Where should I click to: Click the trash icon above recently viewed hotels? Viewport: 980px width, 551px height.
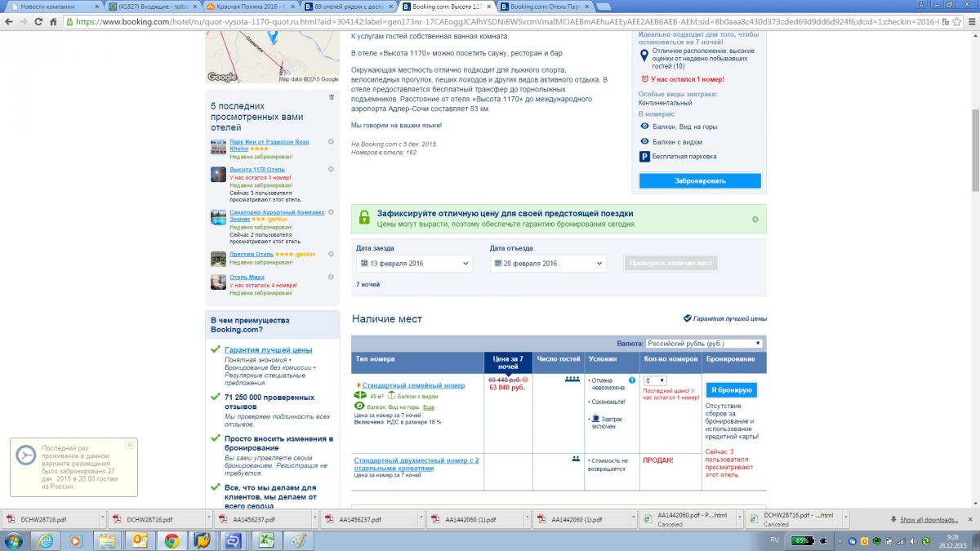(332, 96)
